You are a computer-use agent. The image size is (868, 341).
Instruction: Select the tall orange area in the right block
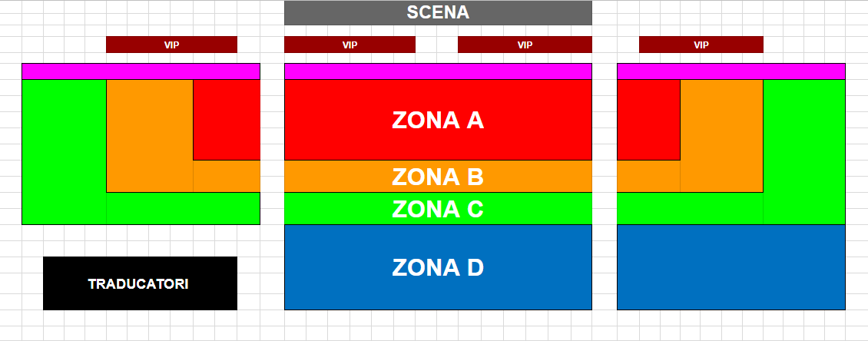(722, 136)
